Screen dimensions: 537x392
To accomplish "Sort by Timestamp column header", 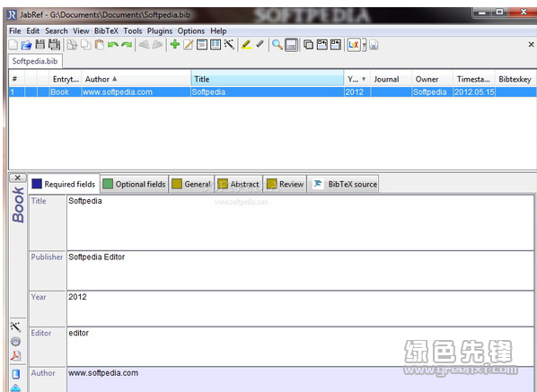I will pyautogui.click(x=473, y=79).
